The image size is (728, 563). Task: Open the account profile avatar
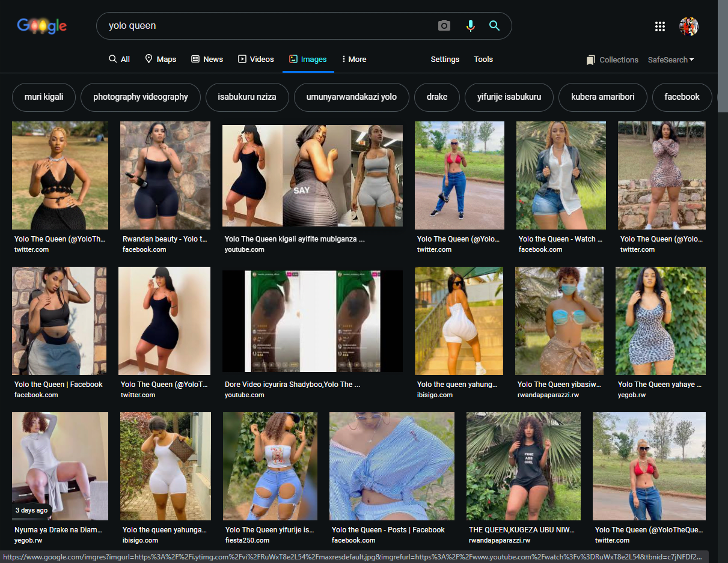coord(688,26)
